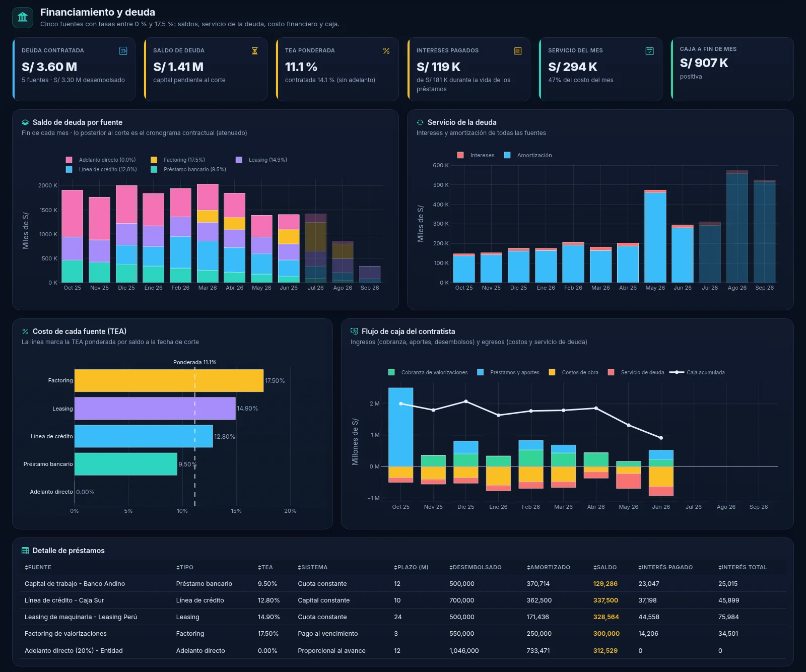Screen dimensions: 806x672
Task: Toggle the Factoring (17.5%) legend series
Action: (x=178, y=160)
